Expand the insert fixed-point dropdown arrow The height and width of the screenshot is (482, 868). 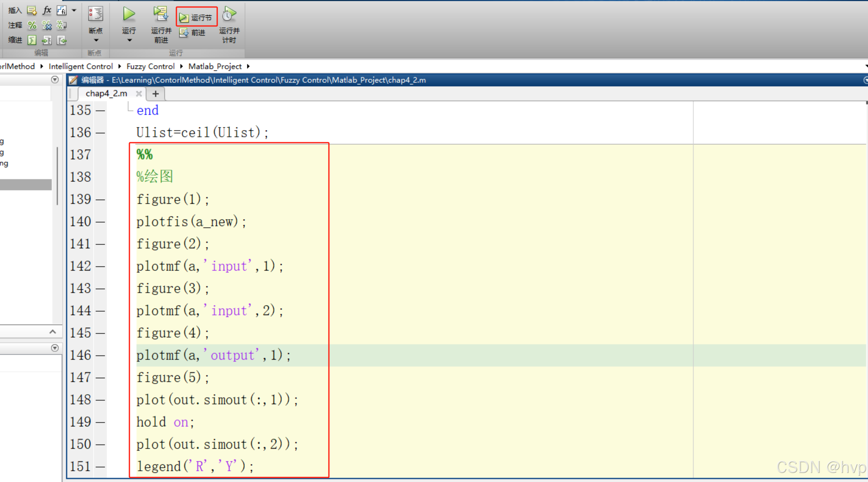pos(74,10)
